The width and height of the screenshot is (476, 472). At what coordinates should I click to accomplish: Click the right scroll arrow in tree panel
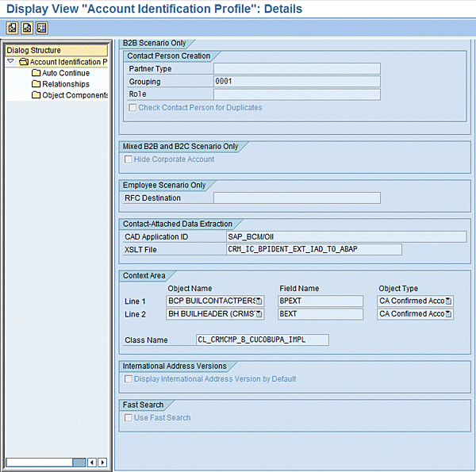(x=102, y=462)
